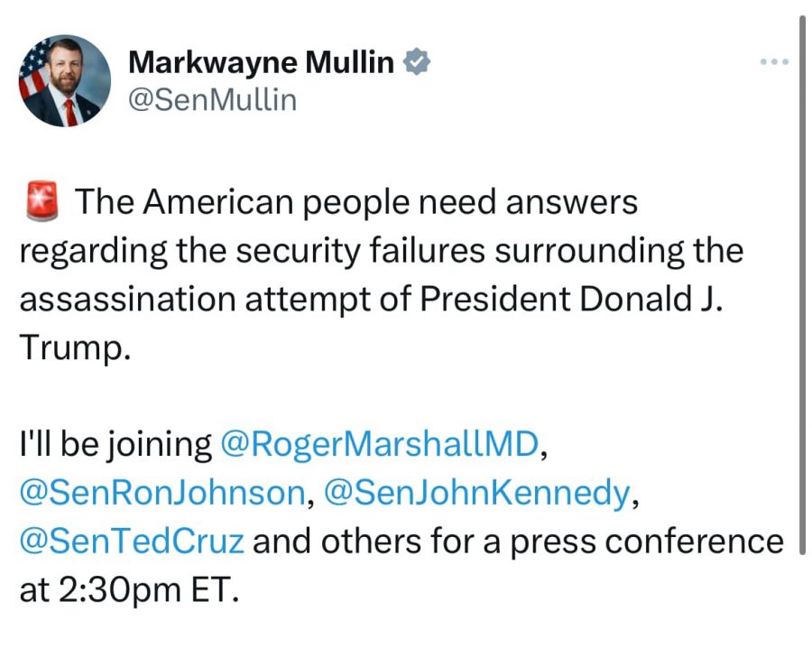The image size is (812, 648).
Task: Open the @SenMullin handle
Action: (213, 100)
